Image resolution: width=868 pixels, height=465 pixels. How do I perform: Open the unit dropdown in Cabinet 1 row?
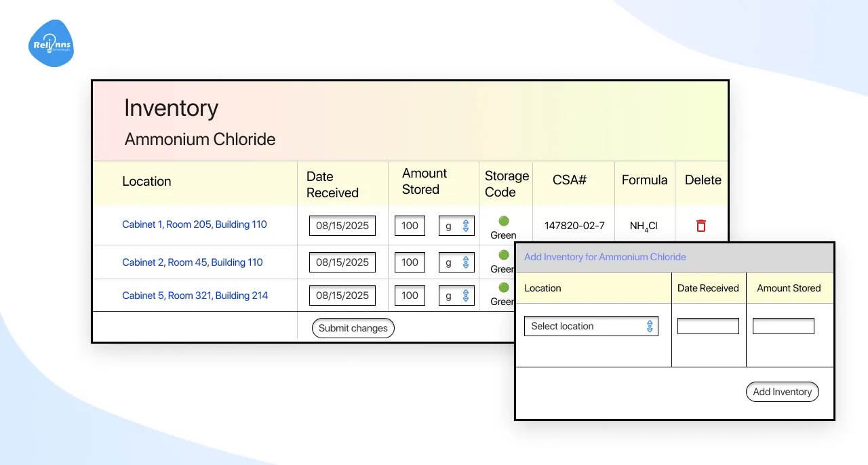[456, 225]
